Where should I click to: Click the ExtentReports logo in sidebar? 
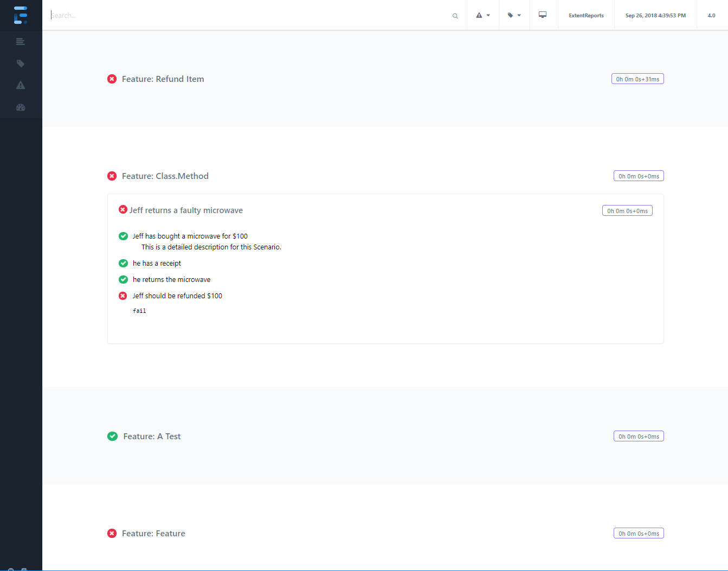click(21, 15)
